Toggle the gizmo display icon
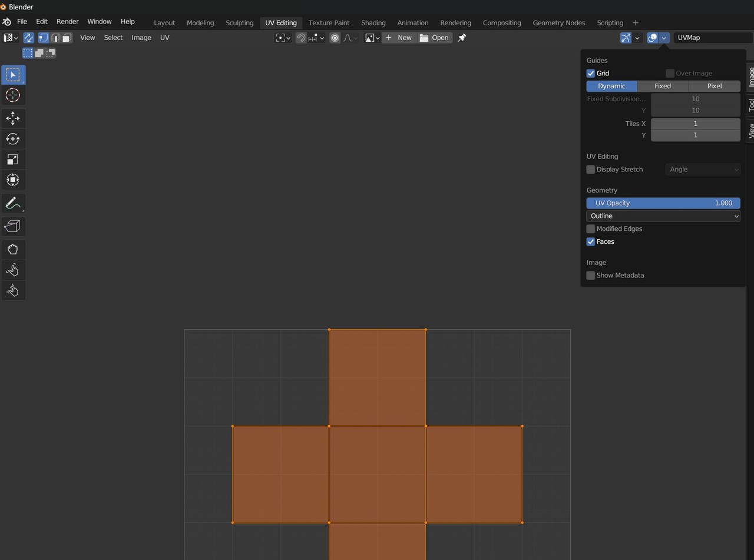 (x=626, y=38)
